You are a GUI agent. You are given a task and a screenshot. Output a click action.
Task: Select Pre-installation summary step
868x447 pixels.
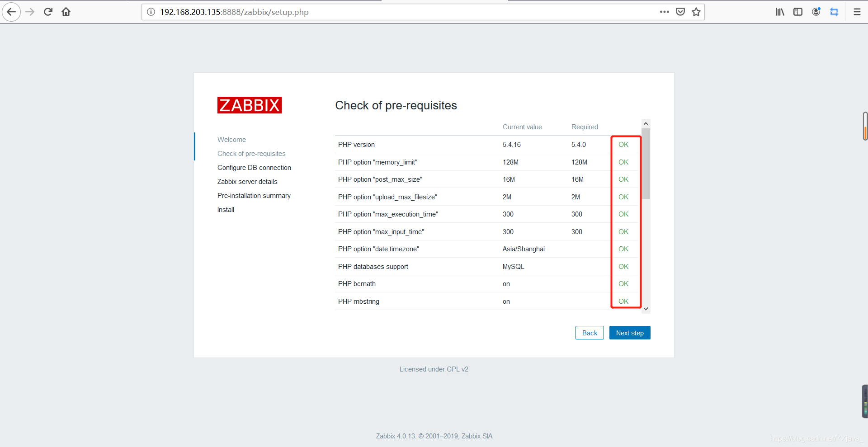click(x=254, y=196)
